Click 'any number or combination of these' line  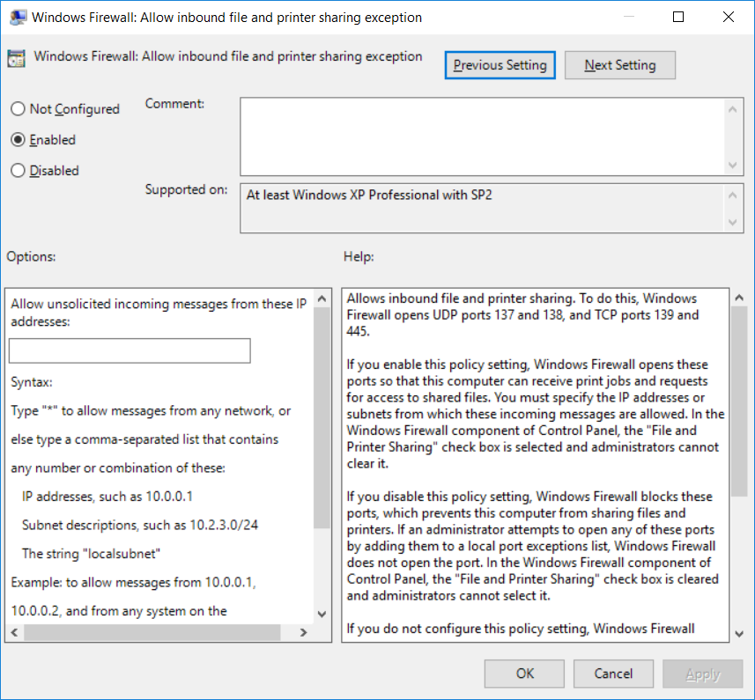point(118,468)
